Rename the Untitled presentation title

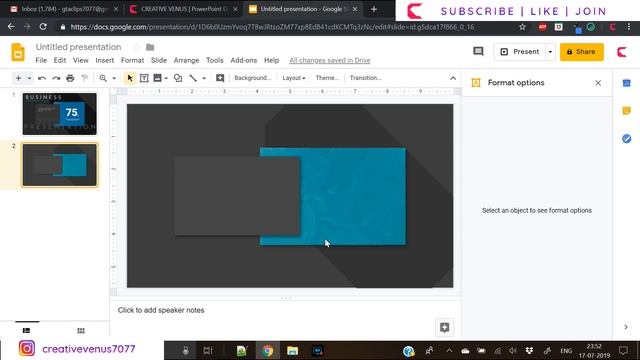(78, 47)
